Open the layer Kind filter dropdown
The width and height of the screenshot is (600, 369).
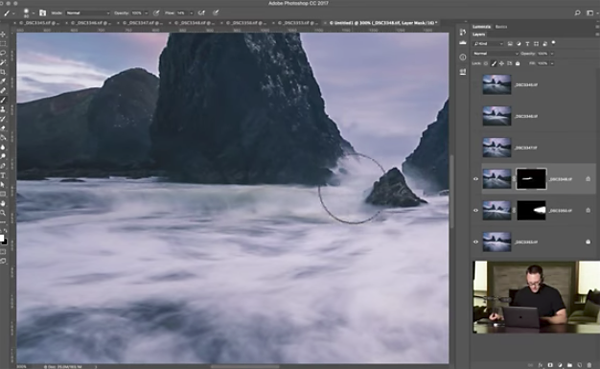coord(488,44)
